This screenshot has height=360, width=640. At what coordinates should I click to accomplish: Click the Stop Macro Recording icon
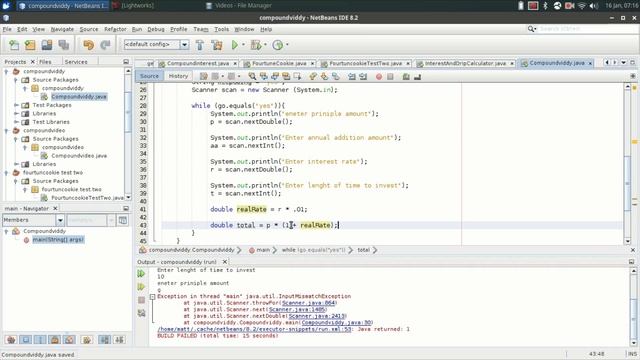(x=390, y=77)
